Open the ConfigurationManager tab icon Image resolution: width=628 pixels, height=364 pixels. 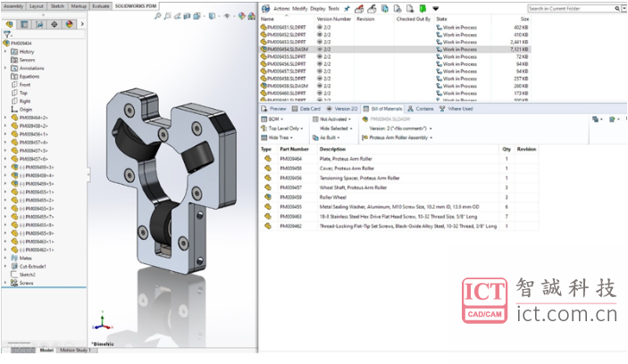point(39,24)
